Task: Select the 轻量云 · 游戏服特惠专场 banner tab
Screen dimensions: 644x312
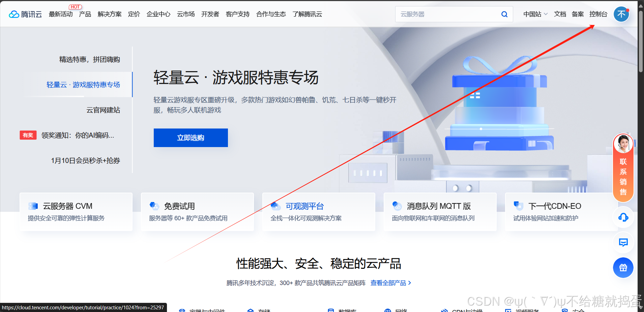Action: pos(83,85)
